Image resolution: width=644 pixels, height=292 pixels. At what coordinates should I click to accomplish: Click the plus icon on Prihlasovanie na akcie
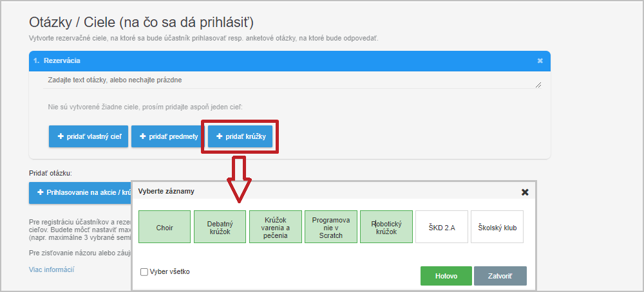(x=40, y=192)
